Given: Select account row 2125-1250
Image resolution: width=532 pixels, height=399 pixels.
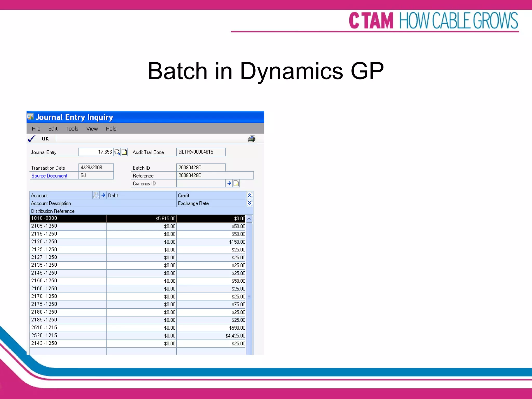Looking at the screenshot, I should pos(138,250).
